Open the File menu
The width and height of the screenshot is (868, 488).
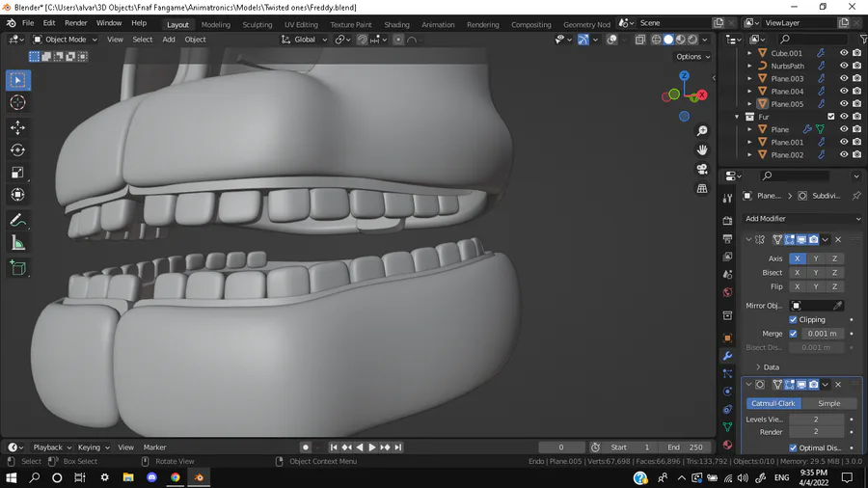28,23
